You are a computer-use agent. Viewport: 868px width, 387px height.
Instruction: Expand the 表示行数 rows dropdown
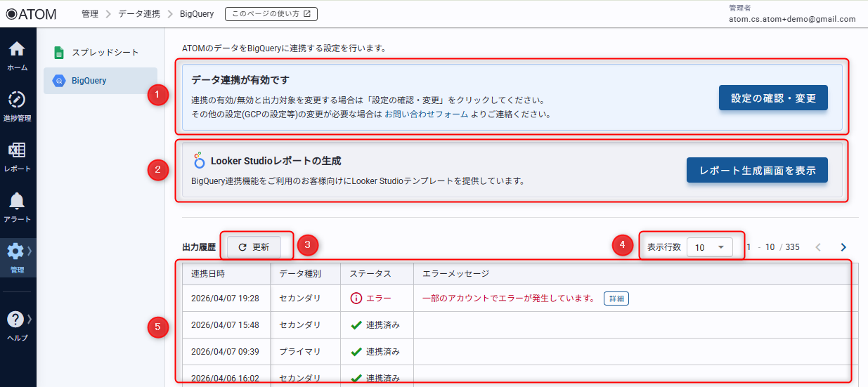coord(709,247)
